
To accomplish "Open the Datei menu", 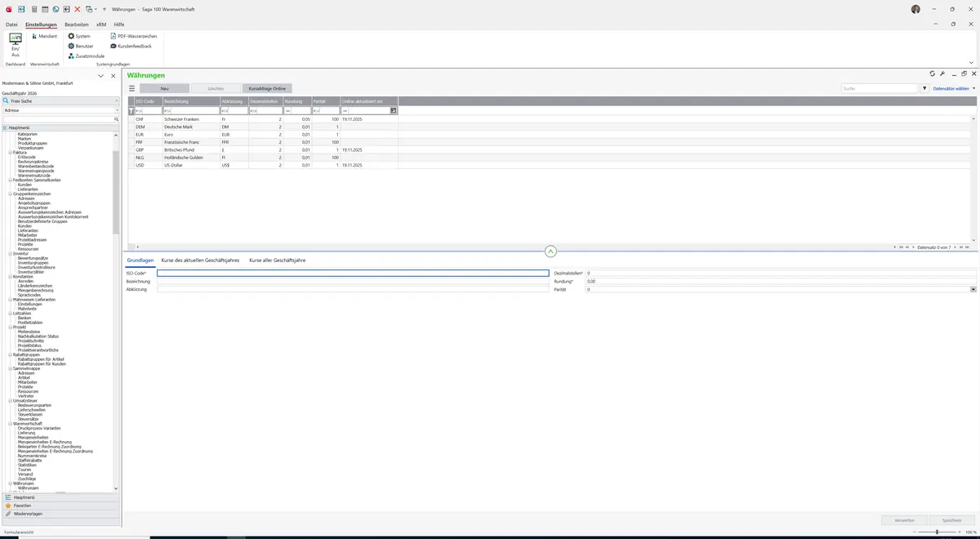I will click(x=11, y=24).
